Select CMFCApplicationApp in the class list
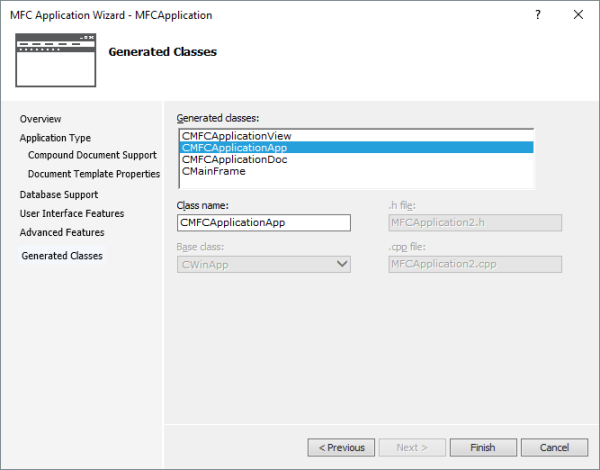The width and height of the screenshot is (600, 470). coord(356,147)
